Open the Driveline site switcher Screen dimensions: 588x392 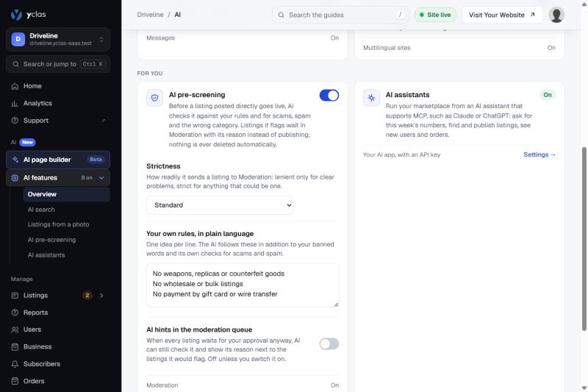(58, 39)
